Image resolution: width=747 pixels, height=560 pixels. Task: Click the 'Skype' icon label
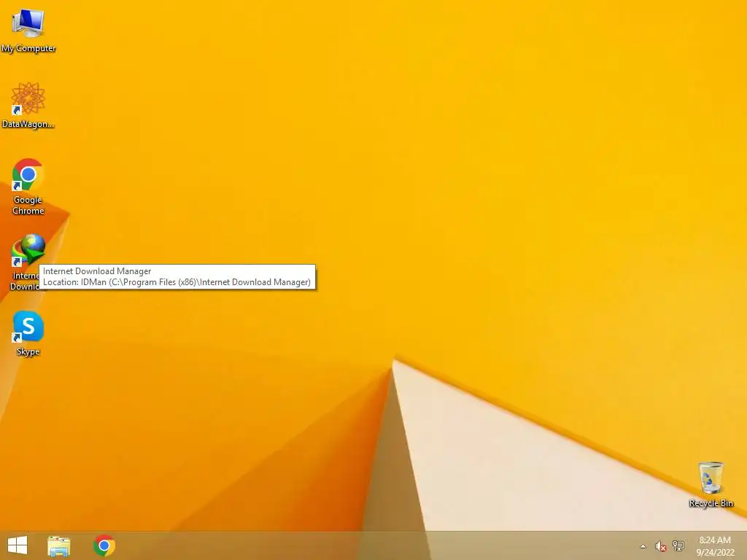tap(28, 351)
